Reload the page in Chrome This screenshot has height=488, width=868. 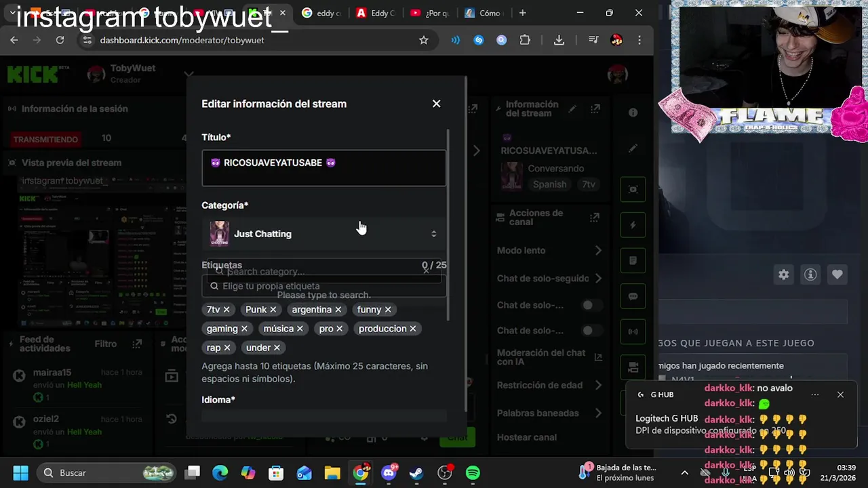[x=60, y=40]
